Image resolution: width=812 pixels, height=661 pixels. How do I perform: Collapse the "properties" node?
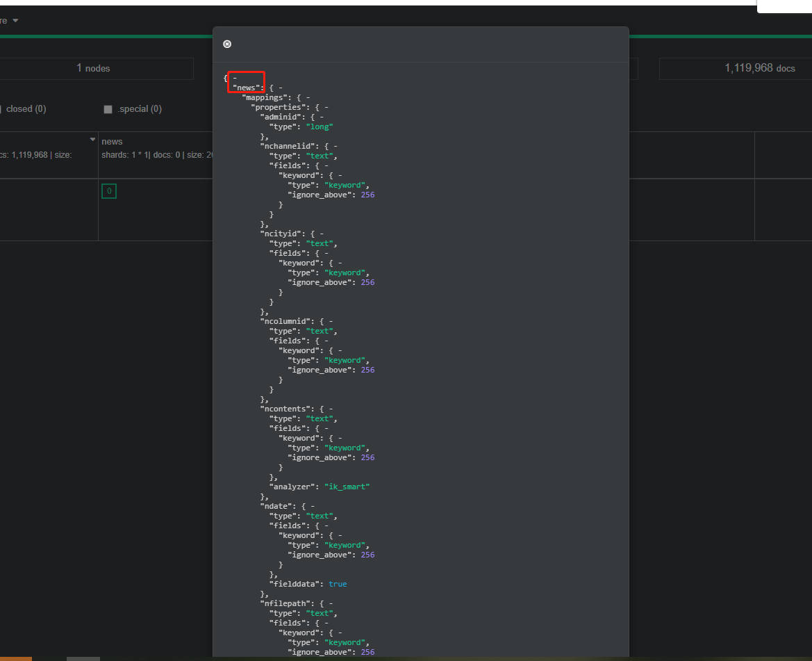pyautogui.click(x=326, y=107)
